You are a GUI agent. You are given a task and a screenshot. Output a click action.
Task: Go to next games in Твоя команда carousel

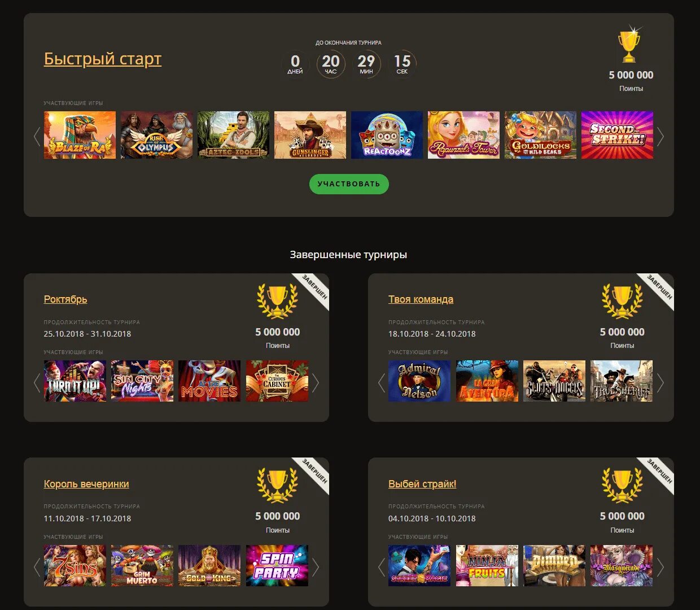click(660, 382)
